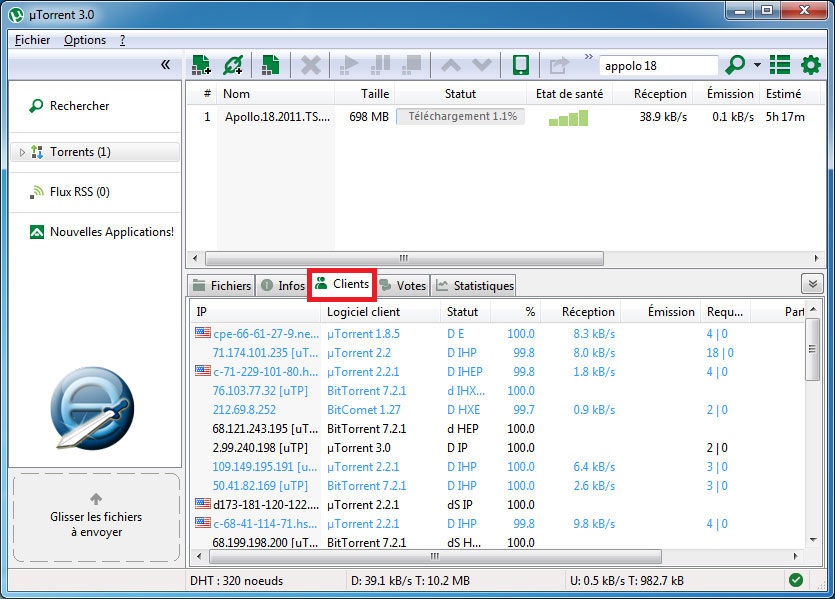
Task: Select peer 212.69.8.252
Action: click(498, 410)
